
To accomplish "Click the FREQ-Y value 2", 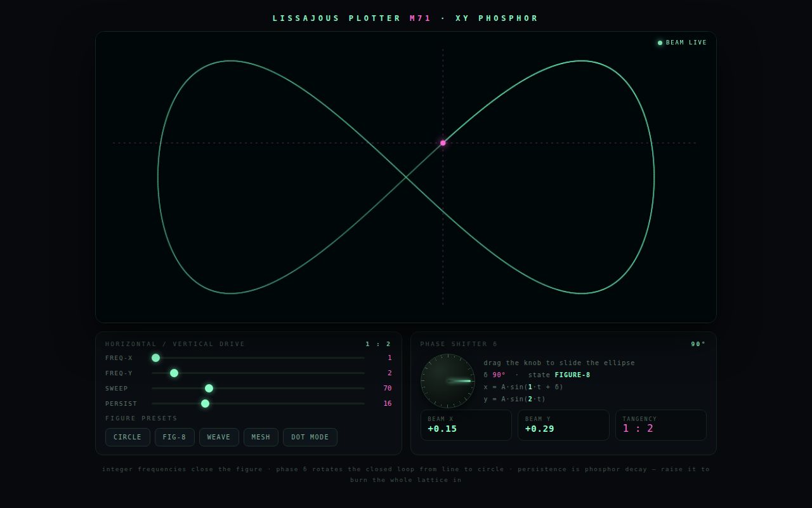I will (x=390, y=373).
